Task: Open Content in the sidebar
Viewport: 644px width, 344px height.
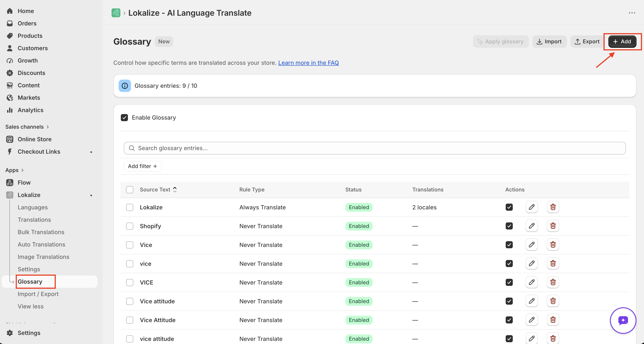Action: click(29, 85)
